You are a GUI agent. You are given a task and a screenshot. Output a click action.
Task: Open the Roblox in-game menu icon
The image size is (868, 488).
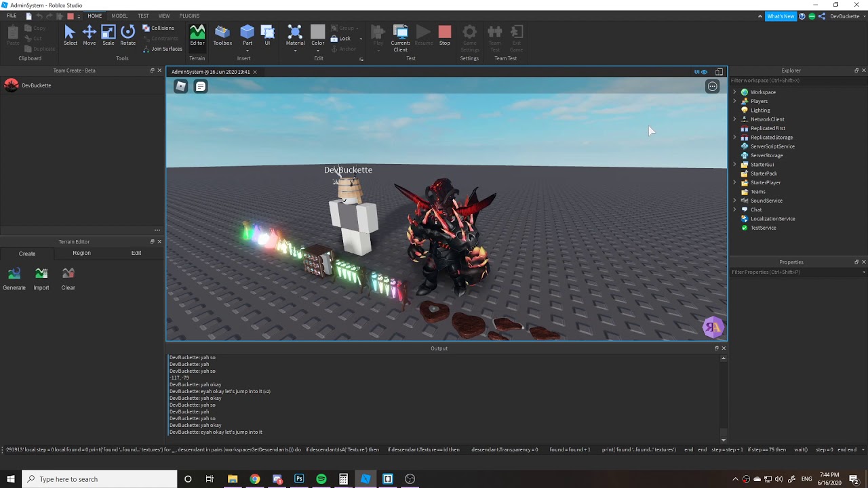coord(181,86)
